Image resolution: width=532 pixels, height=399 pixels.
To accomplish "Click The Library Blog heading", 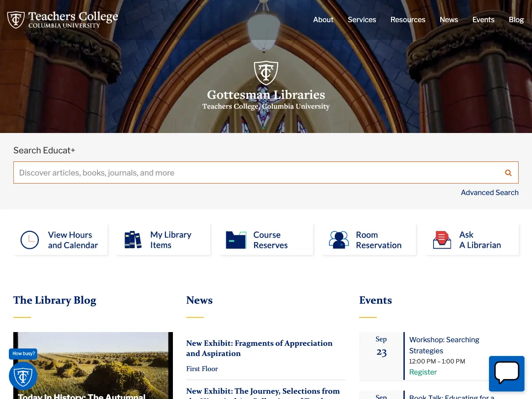I will coord(55,300).
